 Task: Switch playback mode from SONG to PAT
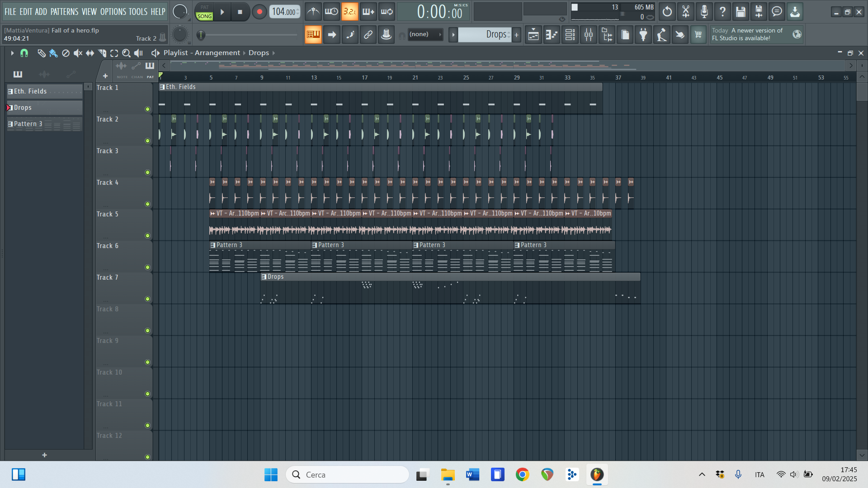pyautogui.click(x=204, y=8)
